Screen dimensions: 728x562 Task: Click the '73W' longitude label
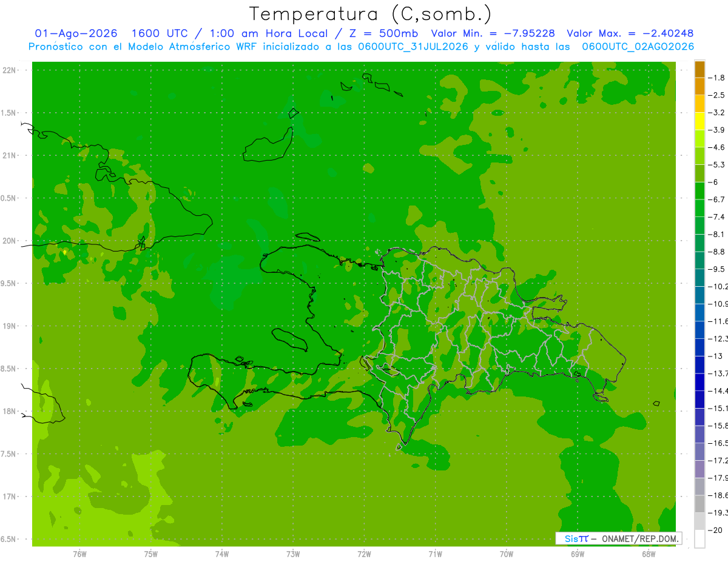[x=293, y=554]
